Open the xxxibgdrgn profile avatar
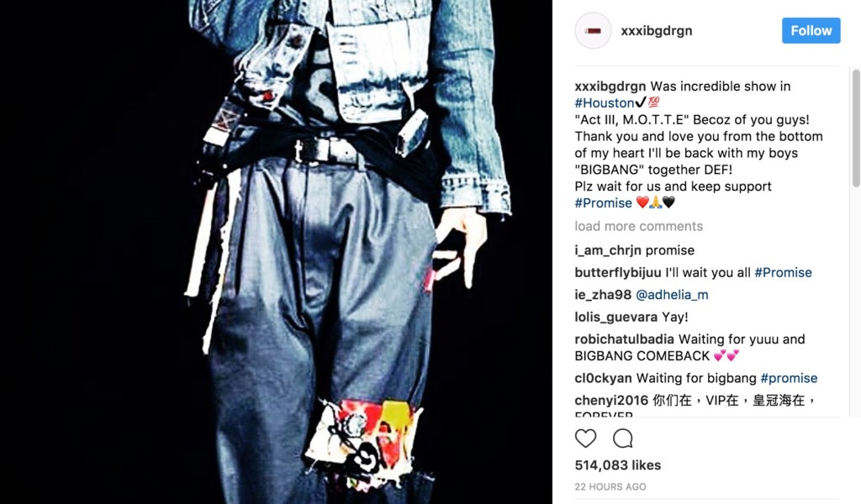 pos(593,31)
